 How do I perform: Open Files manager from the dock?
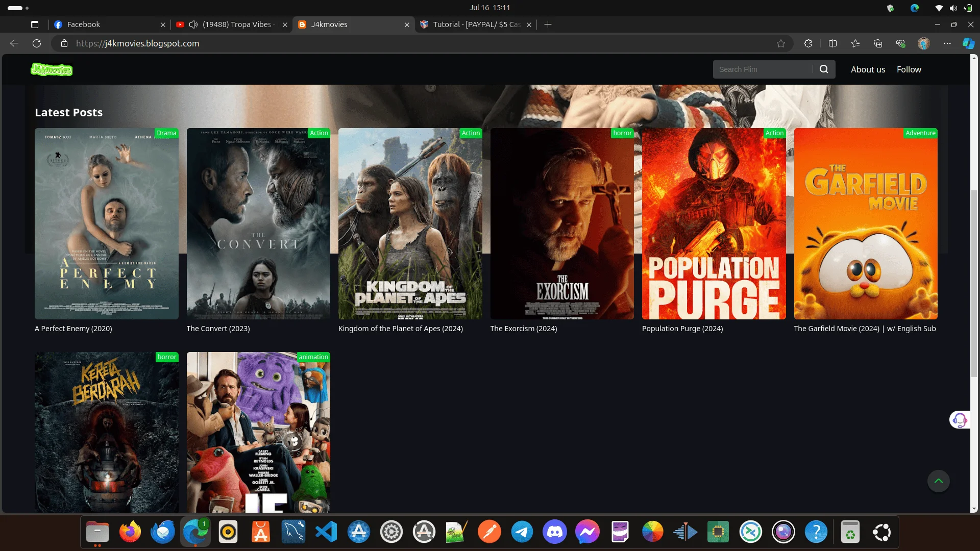point(97,532)
